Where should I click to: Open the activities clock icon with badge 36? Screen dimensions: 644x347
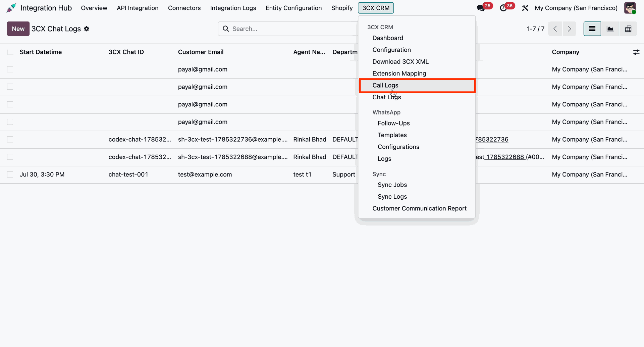[503, 8]
